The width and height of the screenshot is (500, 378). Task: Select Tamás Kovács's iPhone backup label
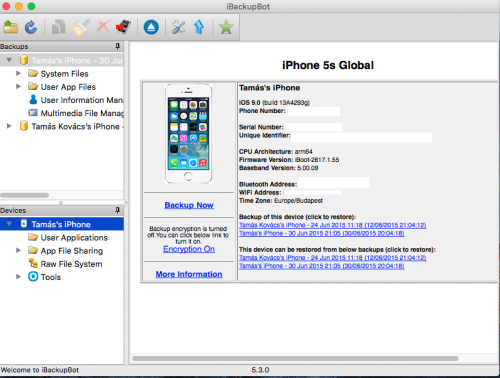click(78, 126)
